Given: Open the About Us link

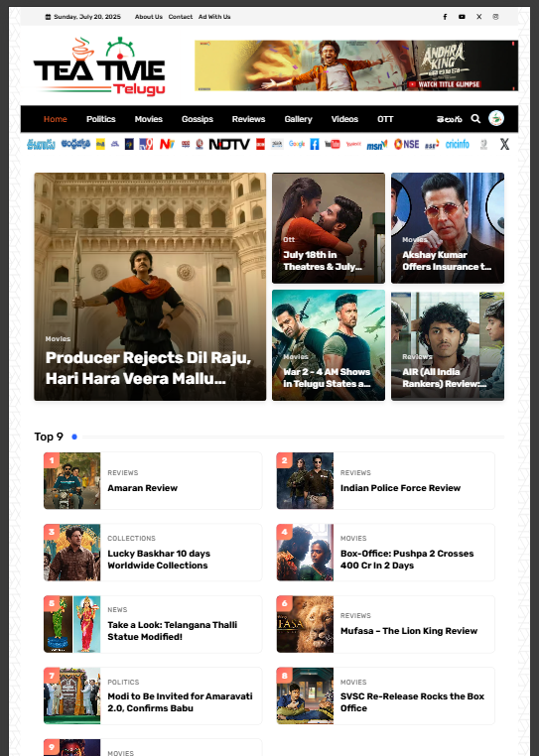Looking at the screenshot, I should (149, 17).
